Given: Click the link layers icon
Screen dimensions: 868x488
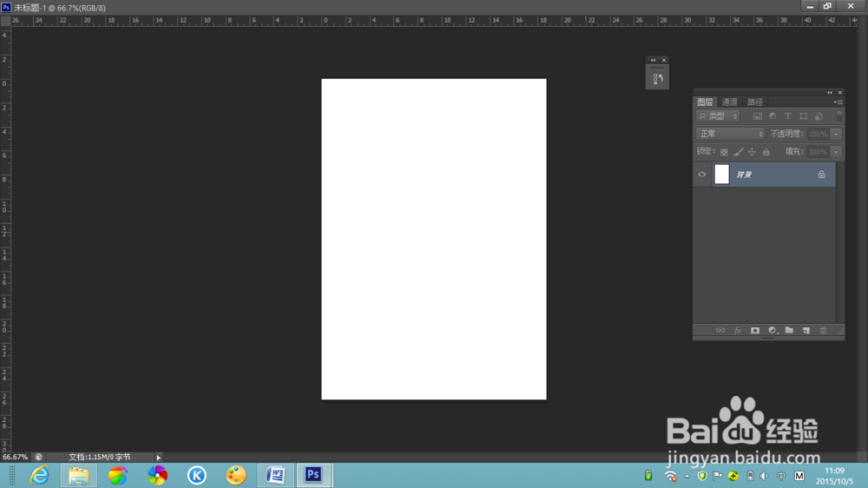Looking at the screenshot, I should pos(720,331).
